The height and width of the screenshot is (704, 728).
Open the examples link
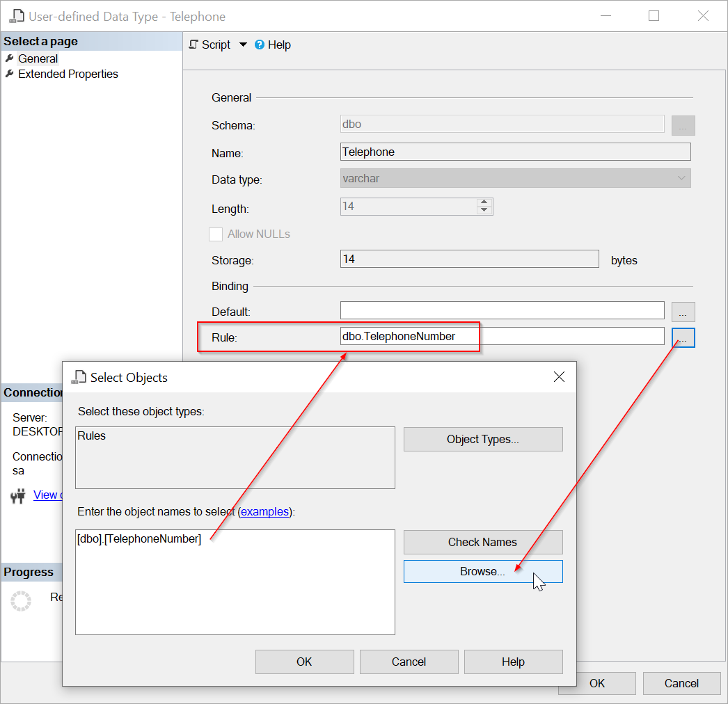[x=264, y=511]
